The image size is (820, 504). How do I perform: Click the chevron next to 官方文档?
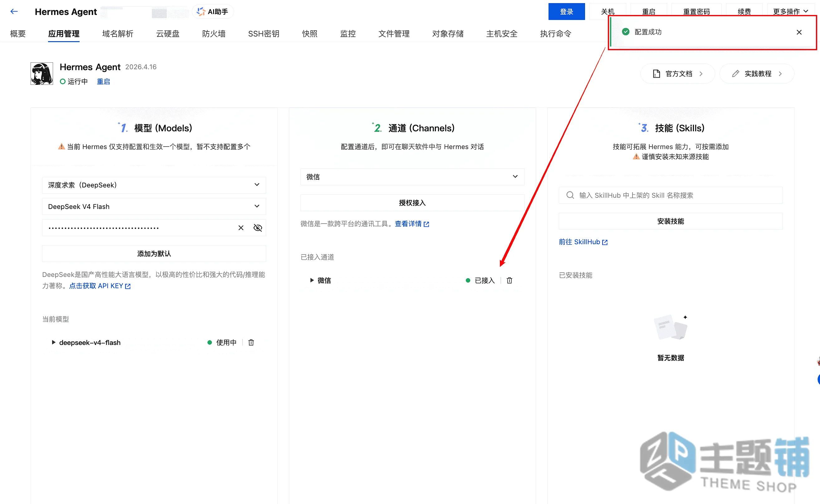click(x=701, y=74)
